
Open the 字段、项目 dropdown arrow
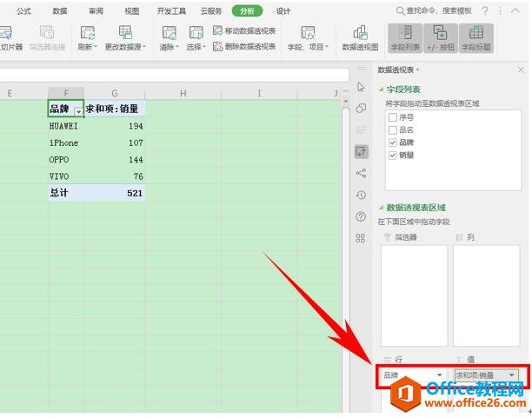[327, 46]
